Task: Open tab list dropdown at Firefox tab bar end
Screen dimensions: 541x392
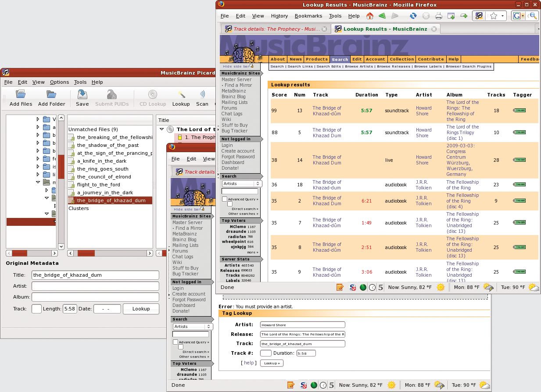Action: (x=538, y=29)
